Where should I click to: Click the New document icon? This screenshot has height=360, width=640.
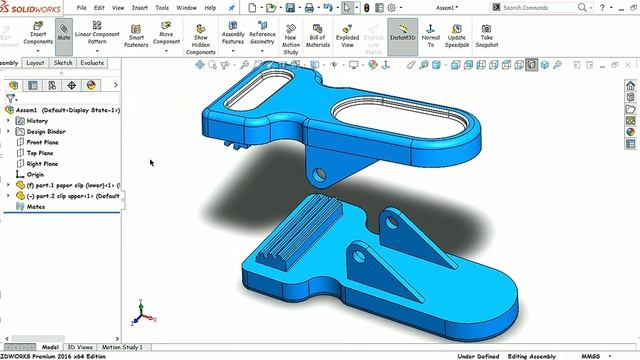click(x=252, y=8)
